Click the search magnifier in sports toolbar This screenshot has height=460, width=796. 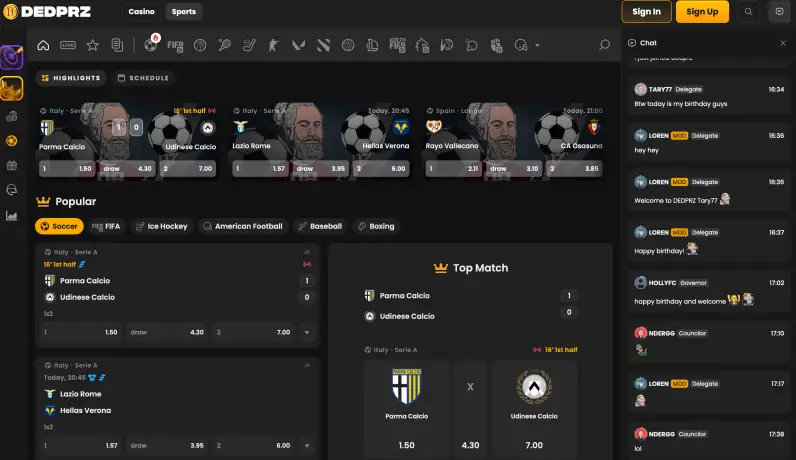604,45
